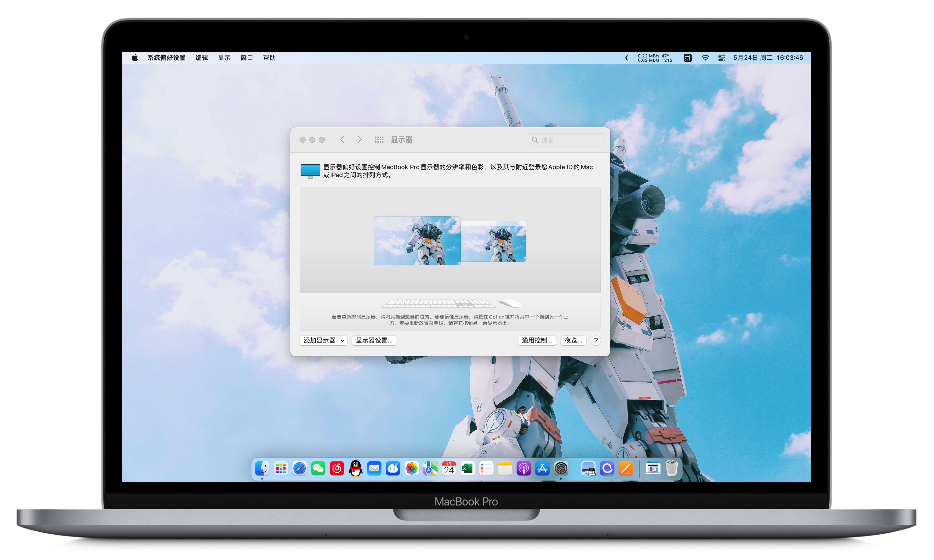Open the 添加显示器 dropdown
This screenshot has width=934, height=560.
click(323, 340)
